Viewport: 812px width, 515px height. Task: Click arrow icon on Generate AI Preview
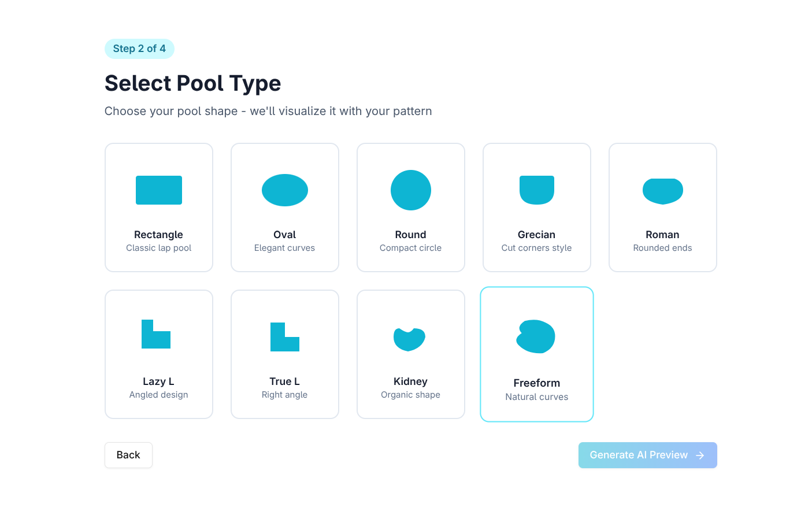tap(700, 455)
